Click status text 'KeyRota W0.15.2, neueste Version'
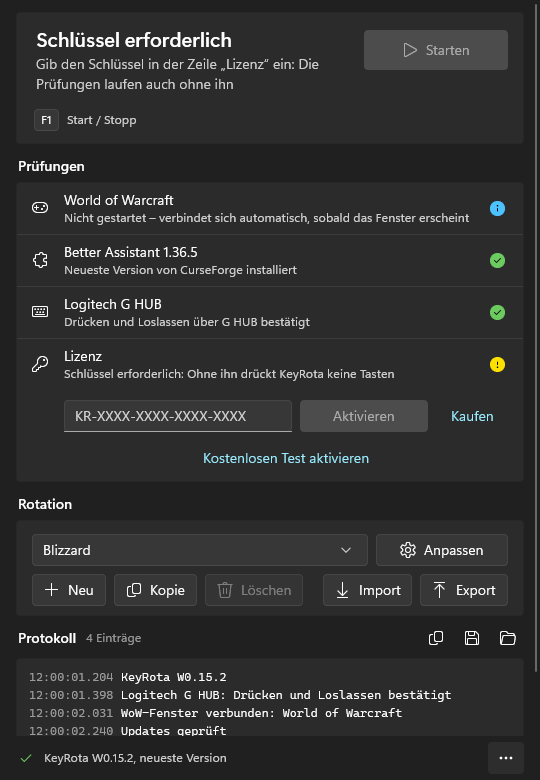Viewport: 540px width, 780px height. (135, 758)
